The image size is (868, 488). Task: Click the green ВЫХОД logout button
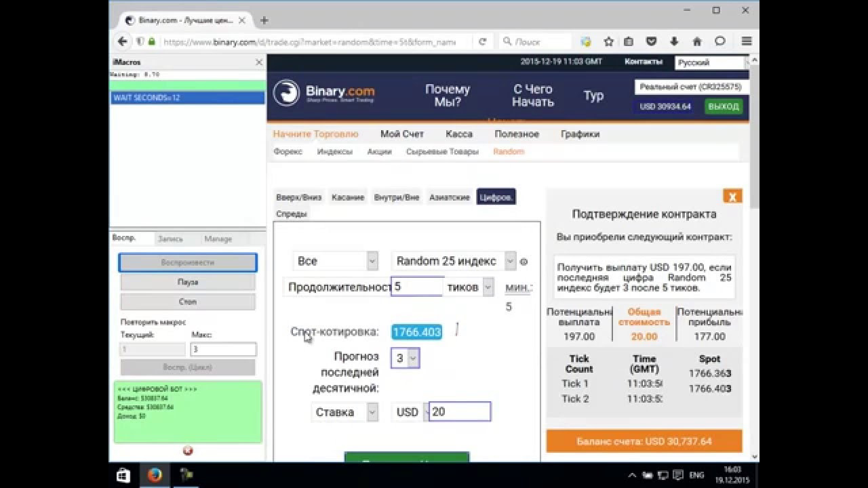(x=724, y=106)
